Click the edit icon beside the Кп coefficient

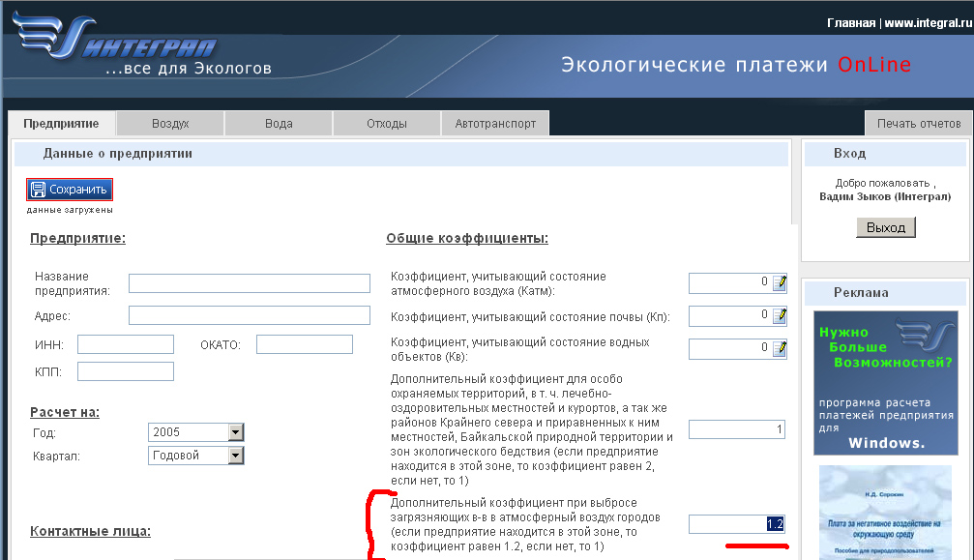[780, 315]
